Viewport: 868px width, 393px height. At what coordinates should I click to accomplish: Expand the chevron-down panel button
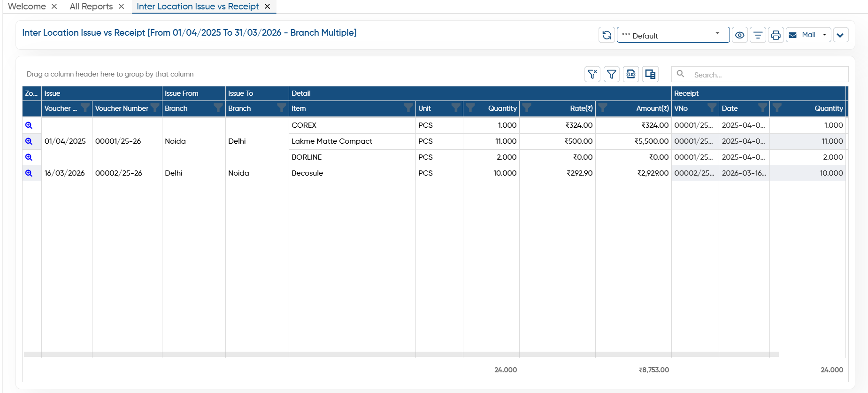point(840,35)
